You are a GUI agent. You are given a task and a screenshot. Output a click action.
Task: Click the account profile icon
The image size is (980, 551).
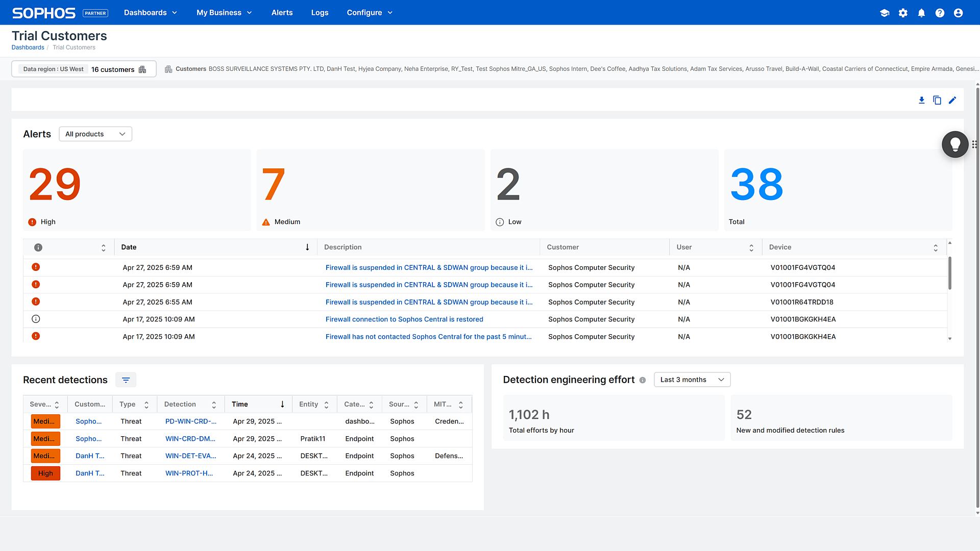coord(958,12)
